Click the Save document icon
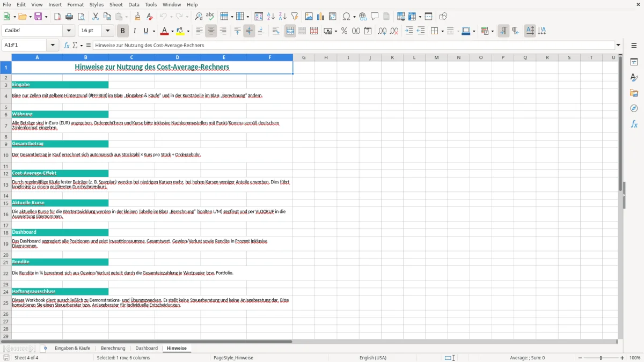 (38, 17)
